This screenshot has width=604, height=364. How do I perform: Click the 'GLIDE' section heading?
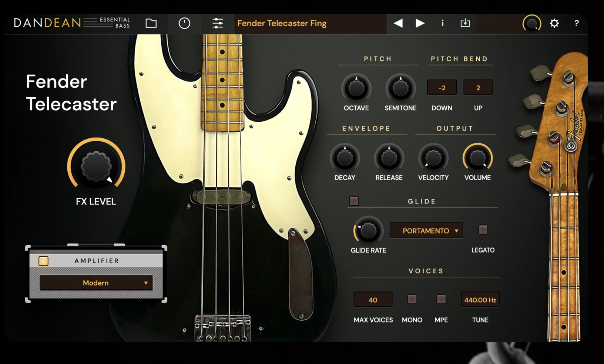click(422, 201)
